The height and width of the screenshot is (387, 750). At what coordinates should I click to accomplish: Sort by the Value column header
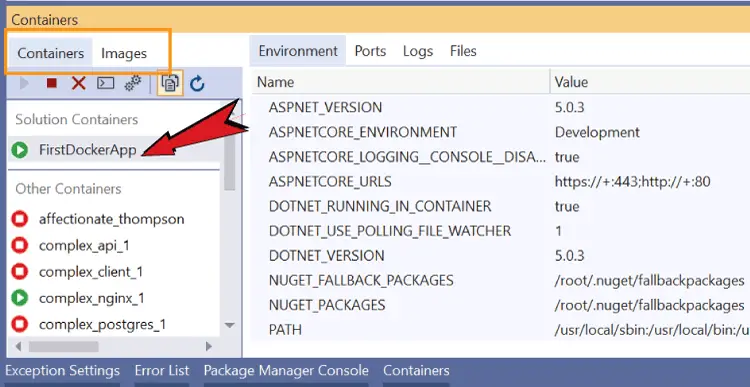coord(650,82)
